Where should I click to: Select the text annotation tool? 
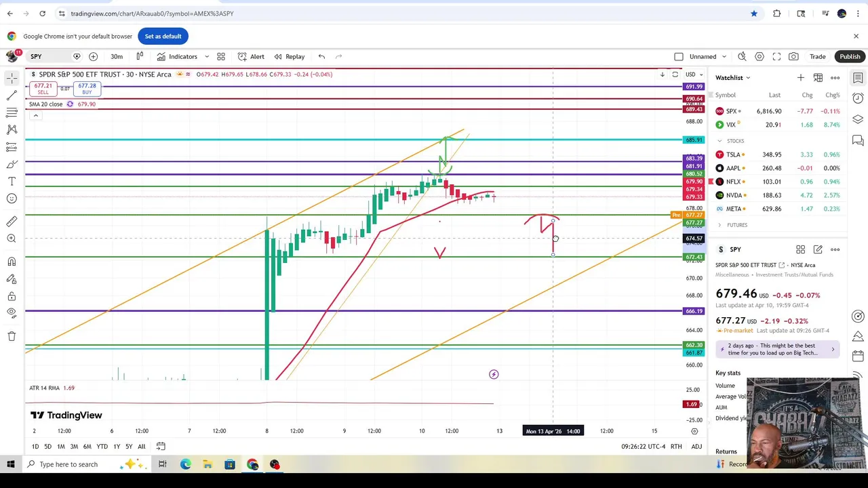12,182
